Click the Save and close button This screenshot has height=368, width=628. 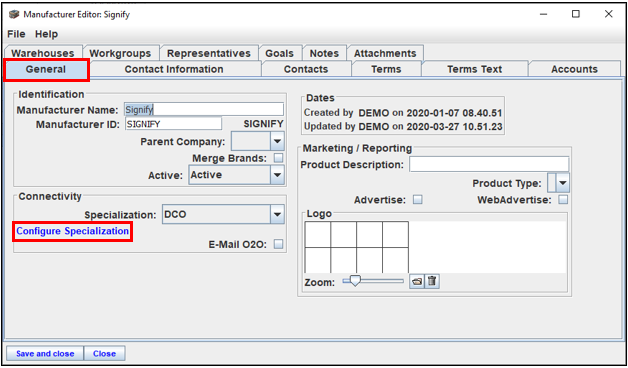pyautogui.click(x=45, y=354)
